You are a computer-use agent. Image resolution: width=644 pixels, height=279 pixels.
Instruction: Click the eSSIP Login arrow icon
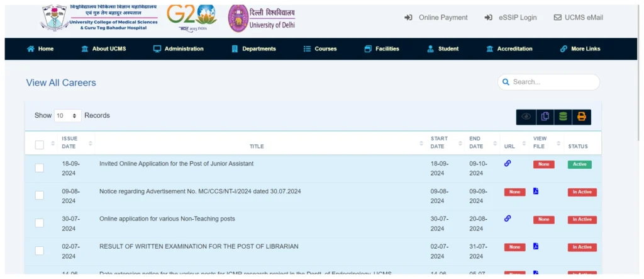click(x=488, y=18)
